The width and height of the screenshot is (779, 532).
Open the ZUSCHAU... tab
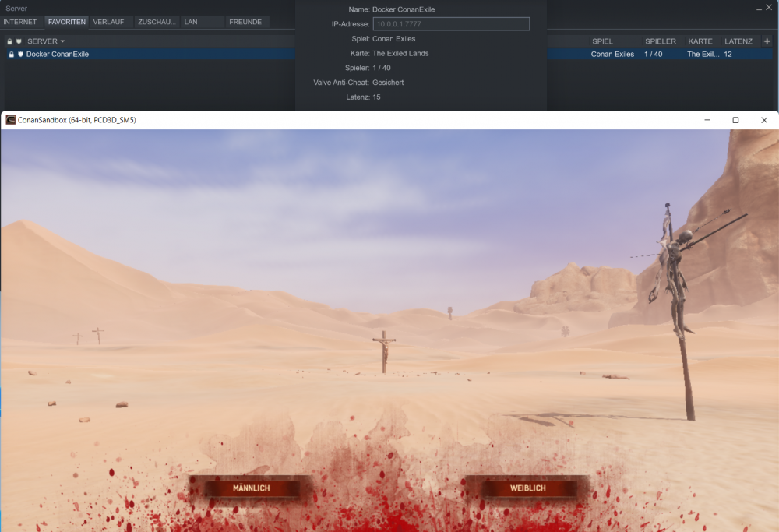click(157, 22)
